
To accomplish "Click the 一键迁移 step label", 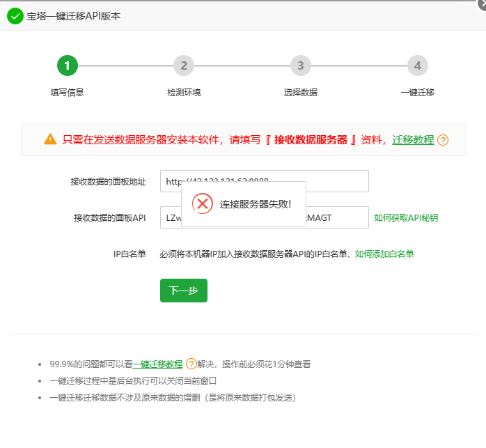I will [418, 93].
